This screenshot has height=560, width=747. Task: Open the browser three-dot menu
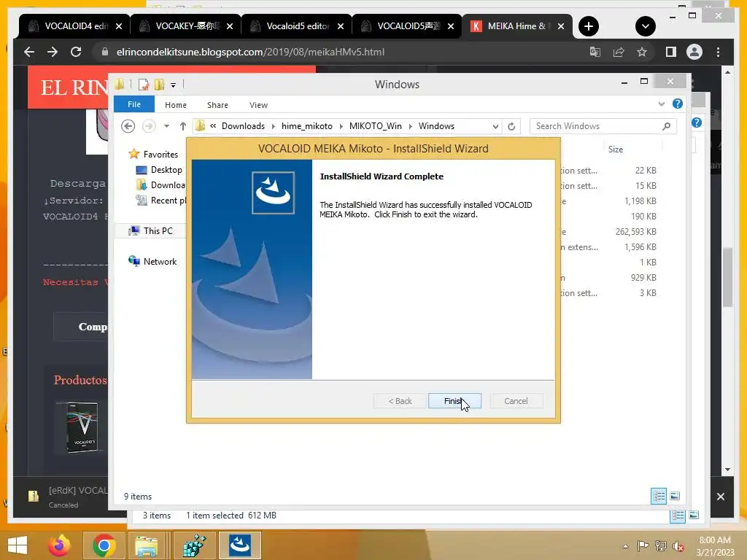[x=718, y=52]
